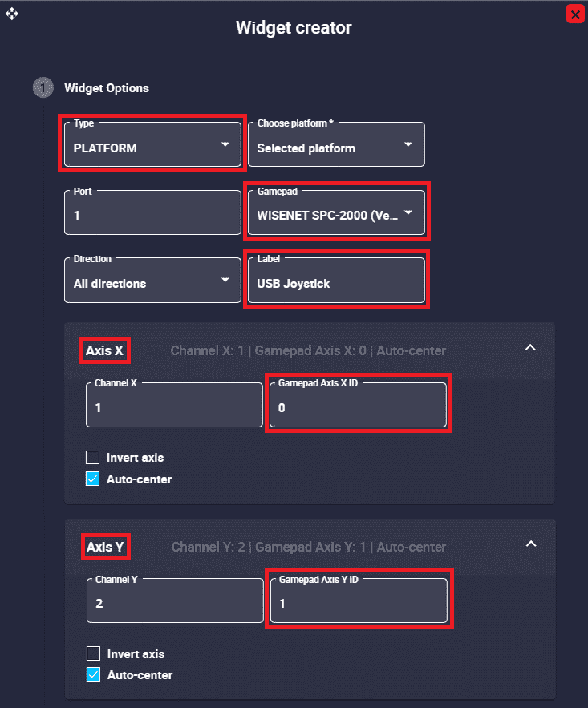Click the move/drag icon in top-left corner

12,14
